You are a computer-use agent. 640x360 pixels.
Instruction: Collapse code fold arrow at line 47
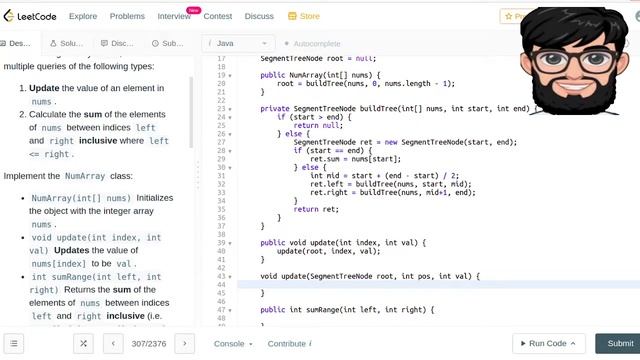pos(230,310)
